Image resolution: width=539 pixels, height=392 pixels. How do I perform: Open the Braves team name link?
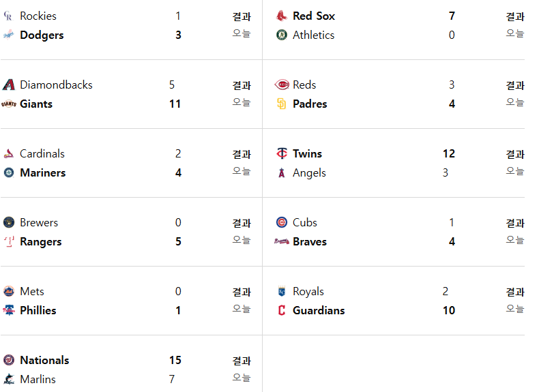tap(310, 242)
